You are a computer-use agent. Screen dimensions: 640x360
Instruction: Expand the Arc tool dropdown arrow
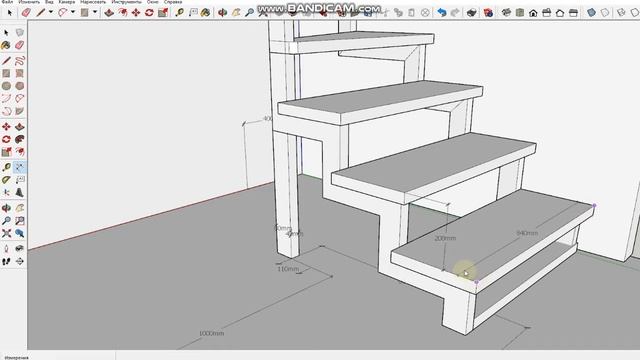pyautogui.click(x=73, y=13)
